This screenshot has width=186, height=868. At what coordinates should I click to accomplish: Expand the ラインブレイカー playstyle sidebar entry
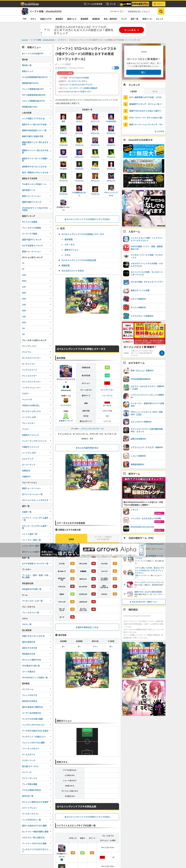click(37, 346)
